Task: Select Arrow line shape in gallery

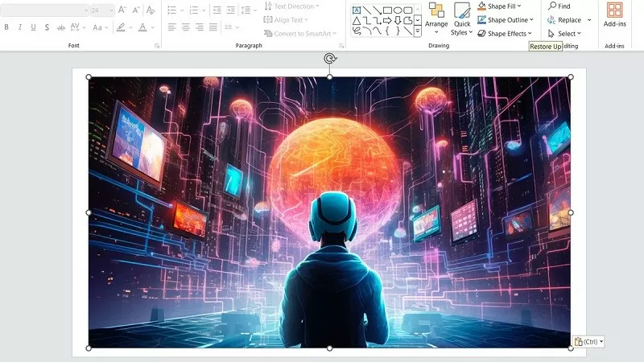Action: (x=377, y=10)
